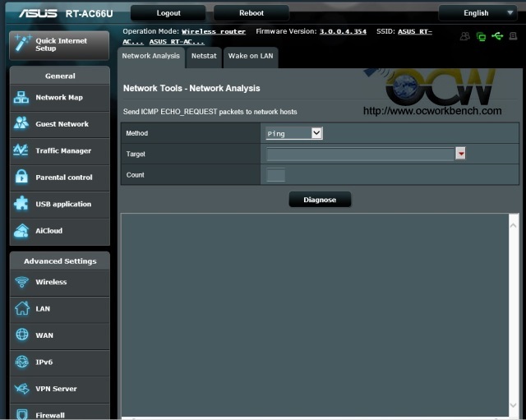Image resolution: width=526 pixels, height=420 pixels.
Task: Click the LAN house icon
Action: pos(22,308)
